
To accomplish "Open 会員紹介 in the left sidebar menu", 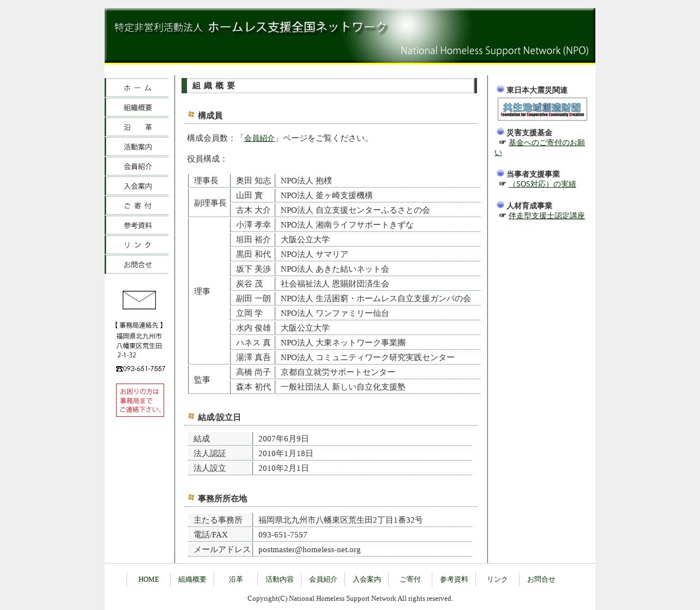I will point(137,166).
